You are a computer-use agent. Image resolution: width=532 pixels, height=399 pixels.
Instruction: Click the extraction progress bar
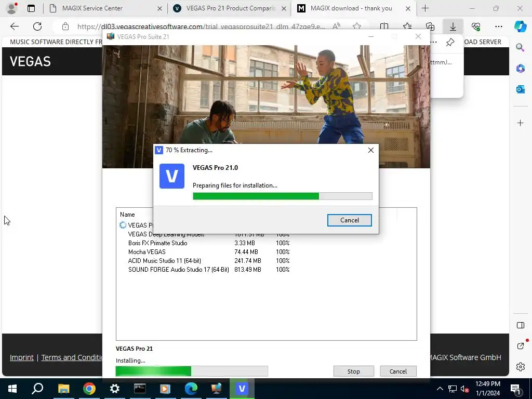pyautogui.click(x=282, y=196)
